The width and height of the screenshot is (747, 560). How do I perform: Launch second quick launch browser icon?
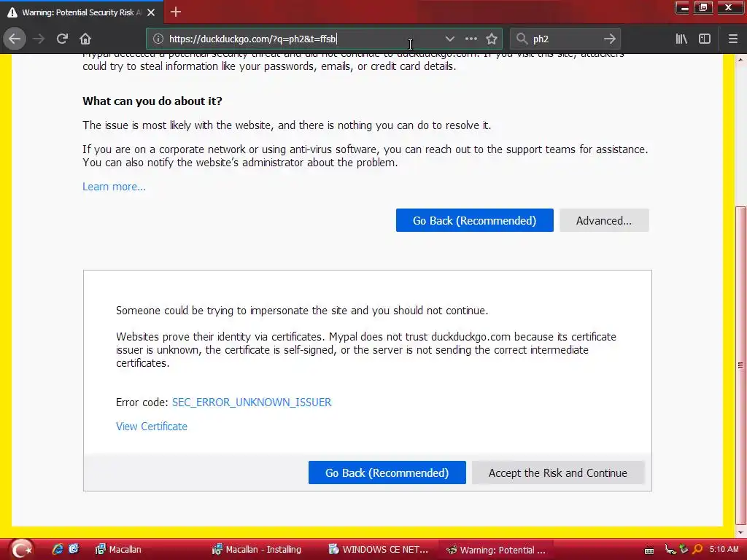pyautogui.click(x=74, y=549)
